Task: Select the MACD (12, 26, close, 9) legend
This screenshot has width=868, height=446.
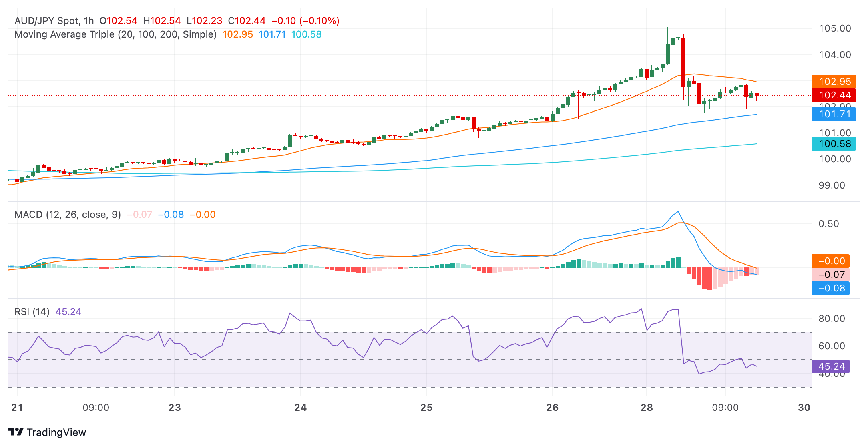Action: pos(68,215)
